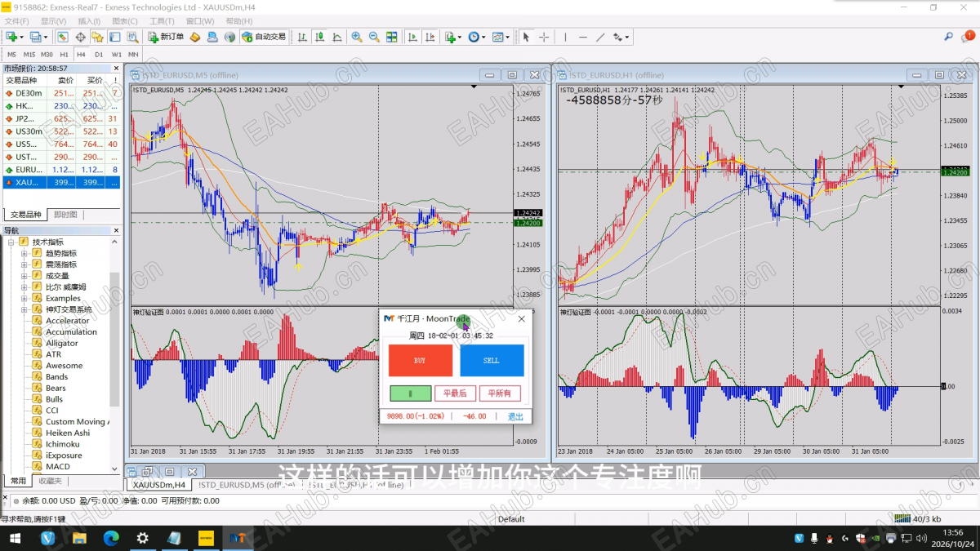980x551 pixels.
Task: Open the search magnifier at top right
Action: [x=948, y=37]
